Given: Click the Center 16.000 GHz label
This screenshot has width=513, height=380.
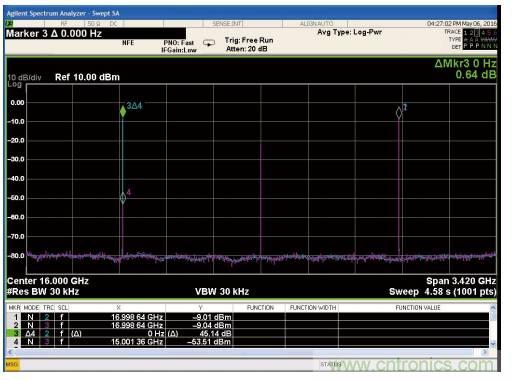Looking at the screenshot, I should [48, 281].
